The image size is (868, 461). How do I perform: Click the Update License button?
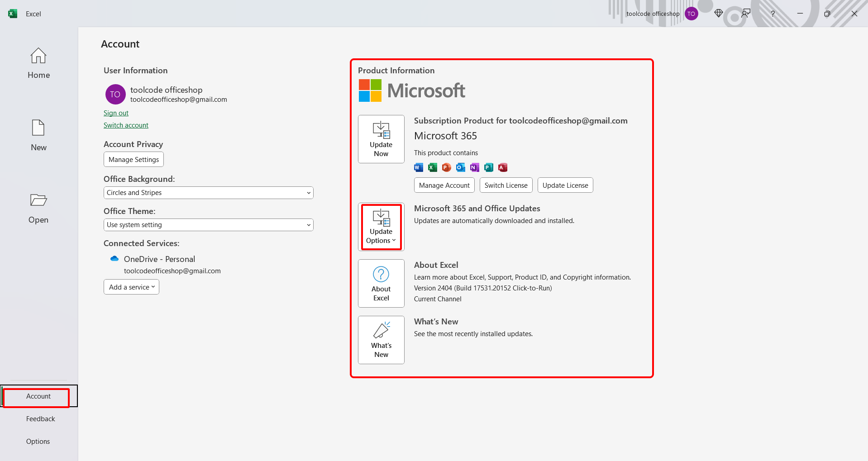pyautogui.click(x=565, y=185)
